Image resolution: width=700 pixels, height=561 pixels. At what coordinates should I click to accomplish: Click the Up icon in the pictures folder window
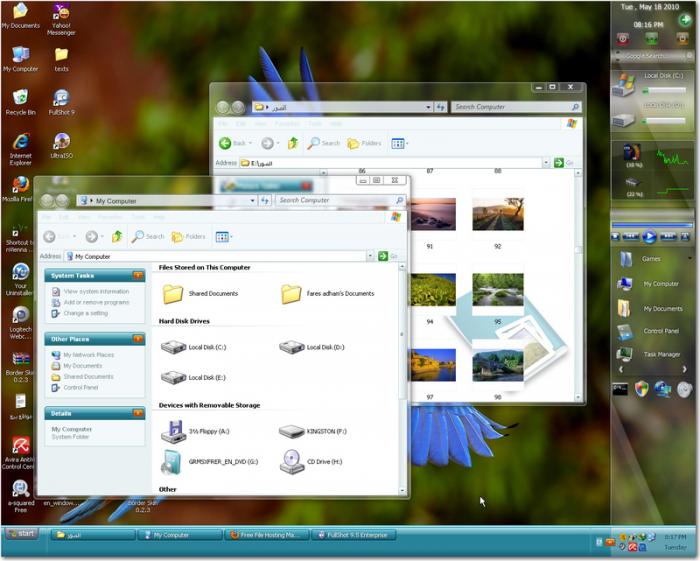293,143
